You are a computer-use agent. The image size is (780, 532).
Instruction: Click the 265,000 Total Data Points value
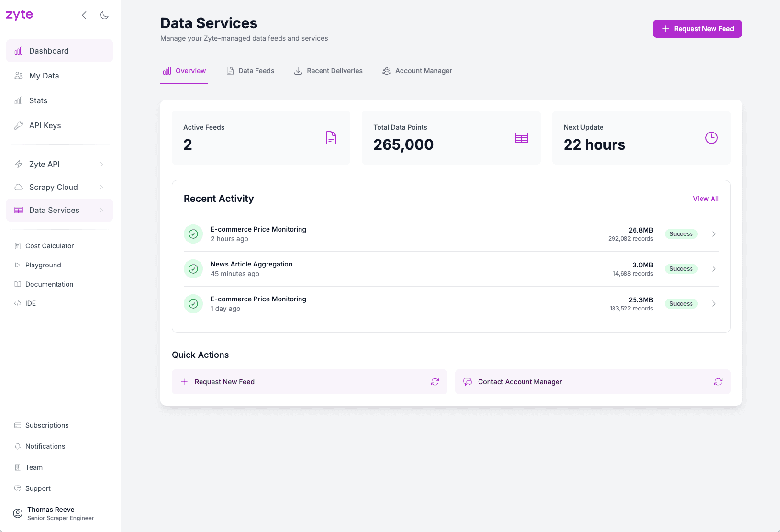tap(403, 144)
